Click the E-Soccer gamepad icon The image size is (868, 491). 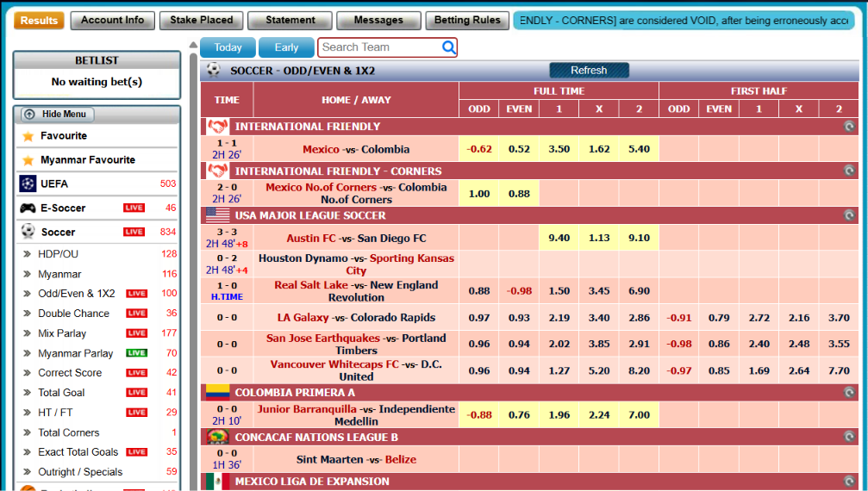[x=28, y=208]
